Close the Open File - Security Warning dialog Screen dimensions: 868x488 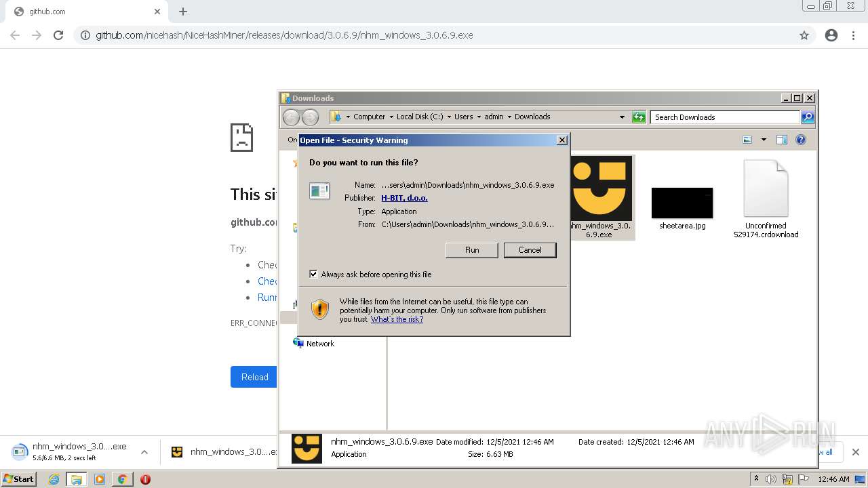(561, 140)
